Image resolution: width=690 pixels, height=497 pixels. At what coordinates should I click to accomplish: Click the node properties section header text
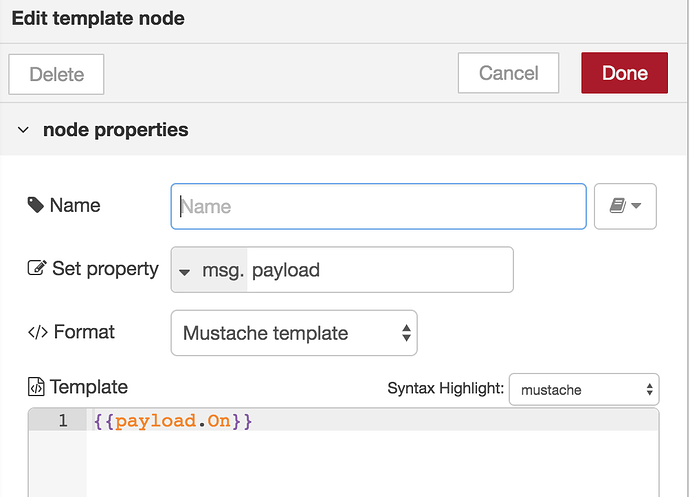click(x=115, y=130)
